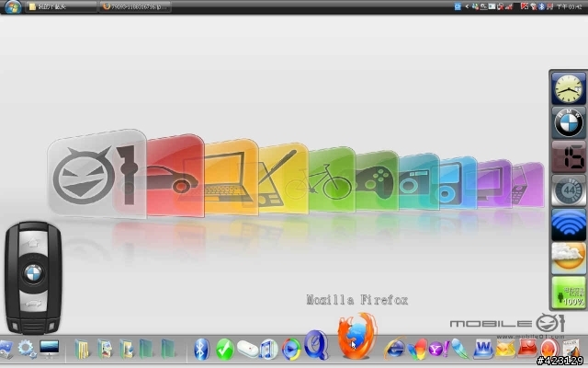Launch Mozilla Firefox from the dock
The image size is (588, 368).
click(x=356, y=335)
